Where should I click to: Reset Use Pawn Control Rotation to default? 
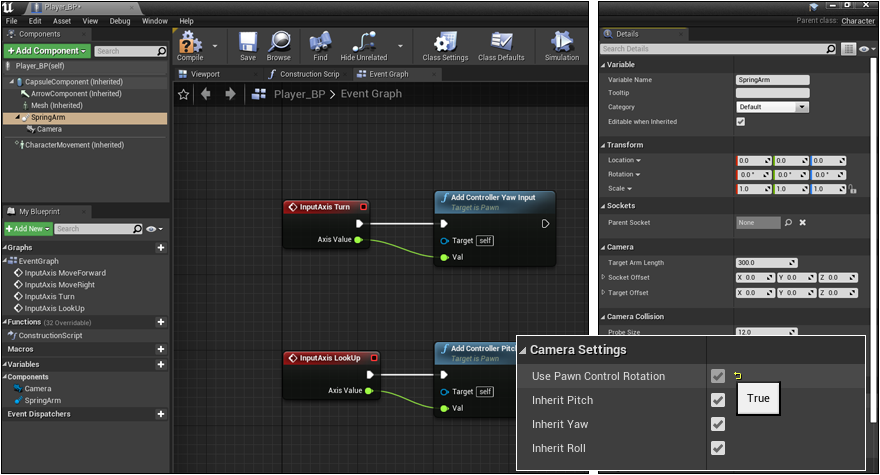[x=737, y=376]
